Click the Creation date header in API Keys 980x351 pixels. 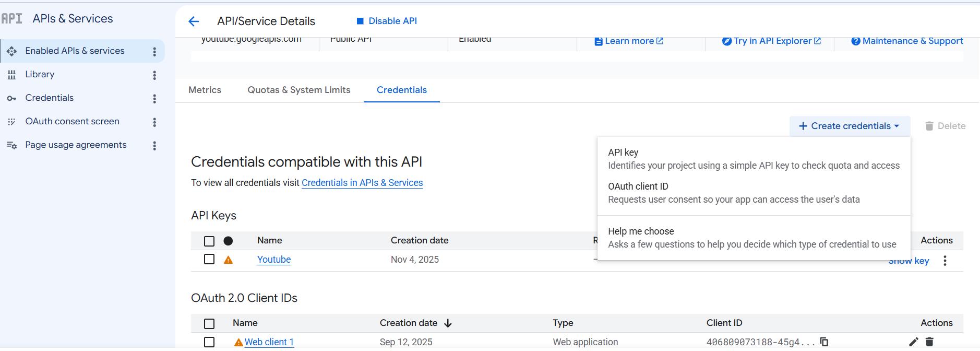[420, 240]
